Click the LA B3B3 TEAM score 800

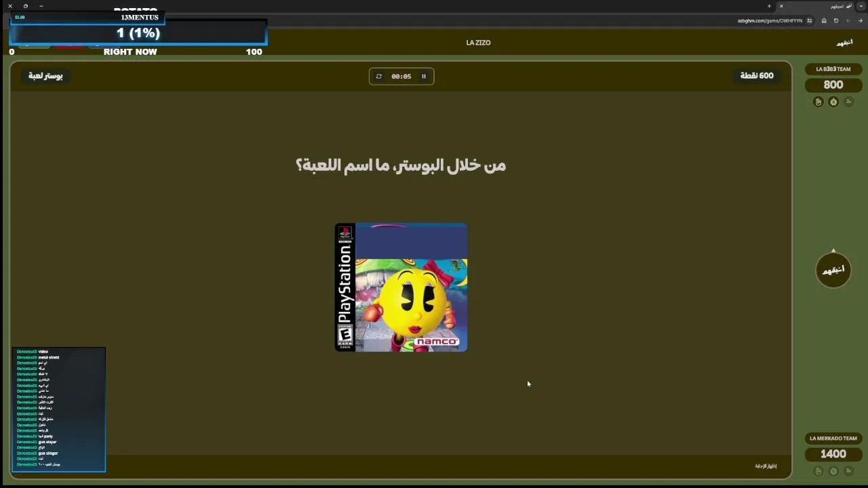coord(833,85)
